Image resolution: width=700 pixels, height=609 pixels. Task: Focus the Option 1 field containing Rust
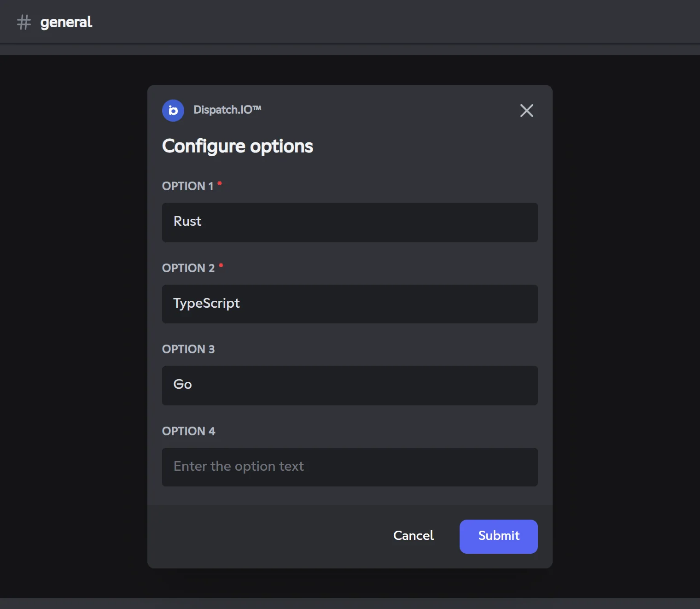coord(350,223)
